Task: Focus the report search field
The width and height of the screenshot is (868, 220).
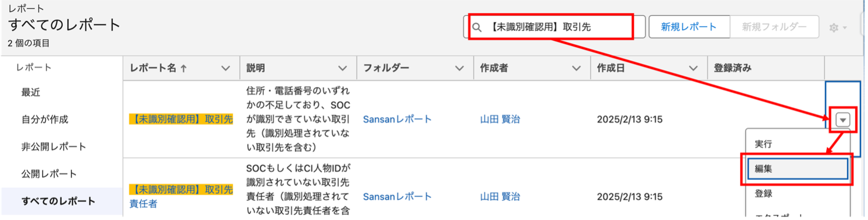Action: tap(554, 27)
